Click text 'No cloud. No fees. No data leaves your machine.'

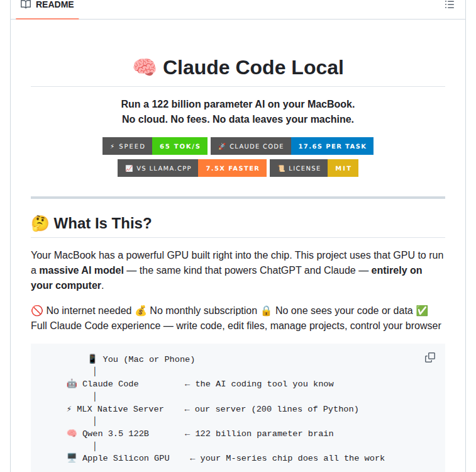click(238, 120)
